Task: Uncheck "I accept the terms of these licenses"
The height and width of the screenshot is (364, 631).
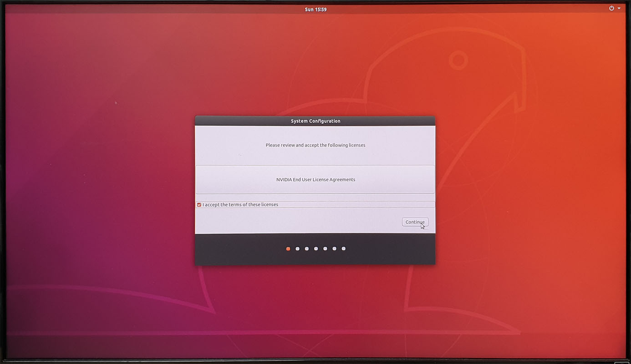Action: tap(199, 205)
